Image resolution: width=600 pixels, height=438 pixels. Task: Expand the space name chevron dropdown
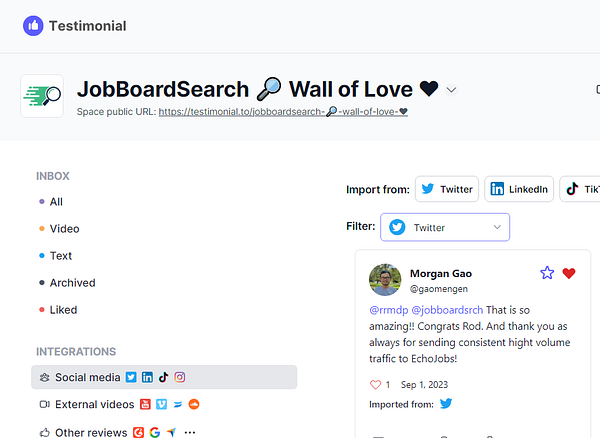pos(451,90)
